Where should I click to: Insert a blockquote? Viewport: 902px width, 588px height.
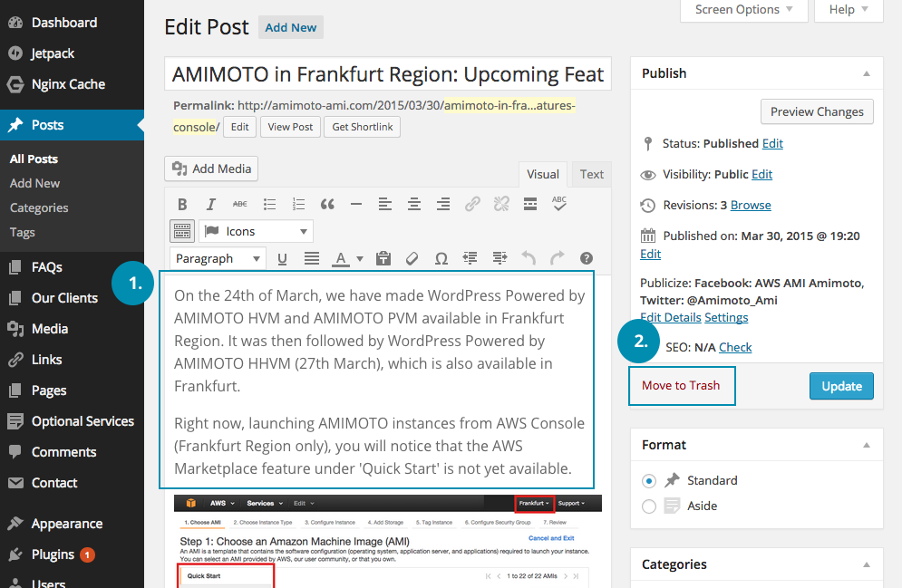(x=327, y=205)
